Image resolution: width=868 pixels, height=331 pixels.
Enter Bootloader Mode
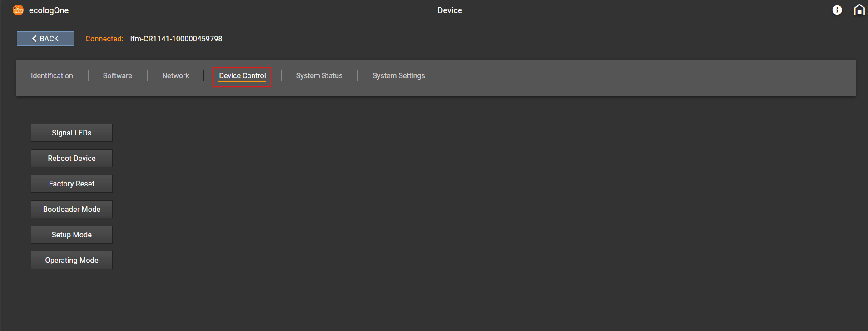click(72, 209)
